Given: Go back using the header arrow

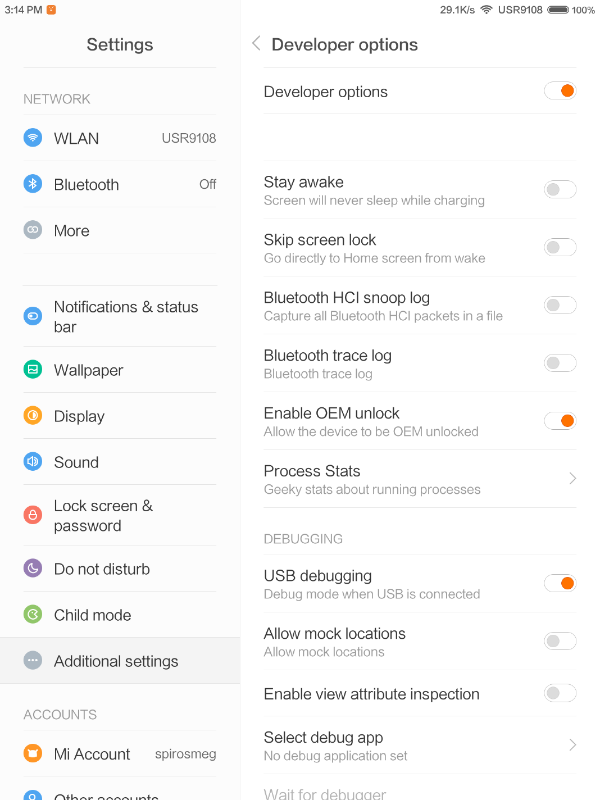Looking at the screenshot, I should (x=256, y=44).
